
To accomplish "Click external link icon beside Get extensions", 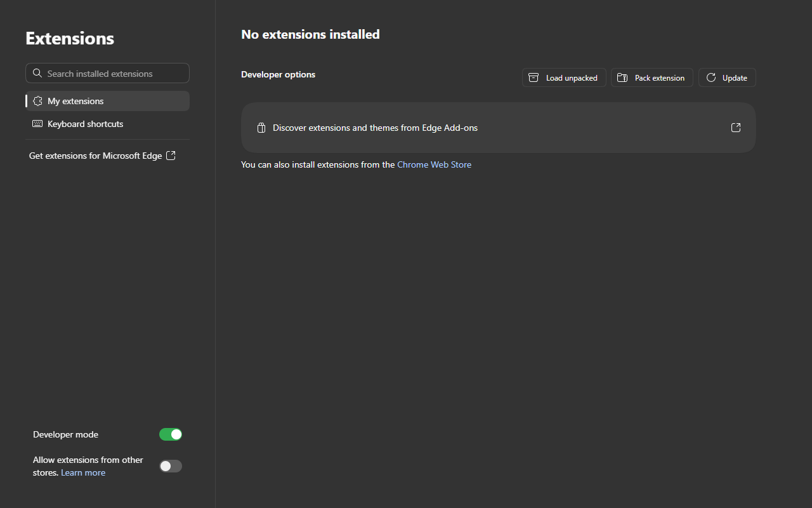I will point(171,156).
